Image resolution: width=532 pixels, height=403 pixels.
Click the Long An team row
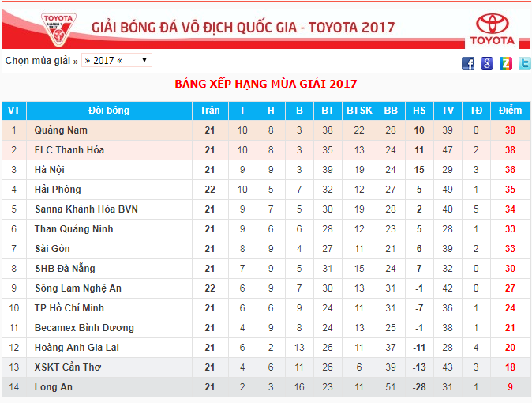[x=266, y=387]
